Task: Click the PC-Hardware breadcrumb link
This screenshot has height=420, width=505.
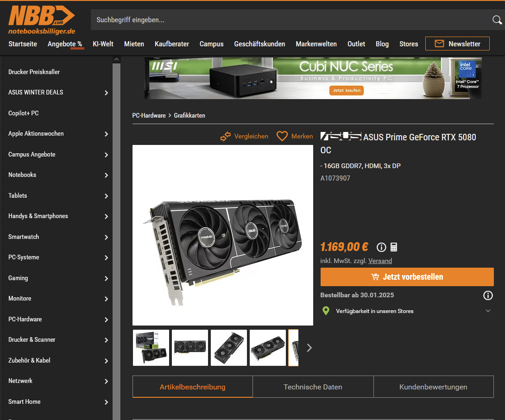Action: pyautogui.click(x=149, y=116)
